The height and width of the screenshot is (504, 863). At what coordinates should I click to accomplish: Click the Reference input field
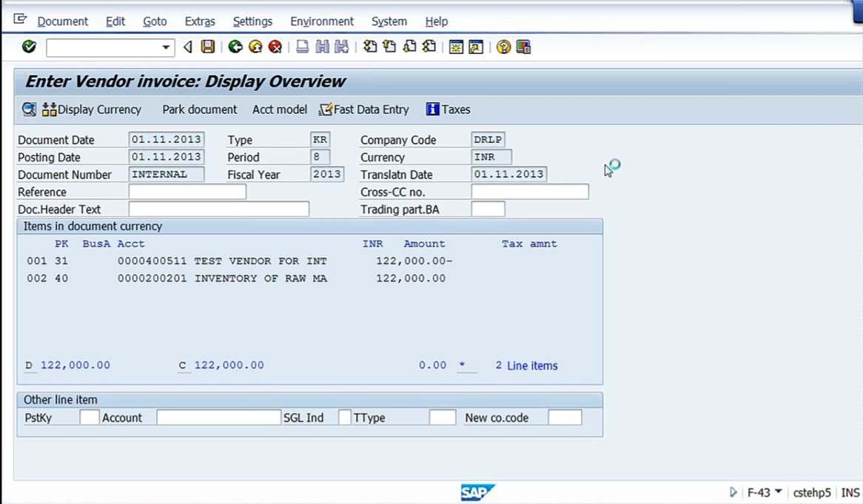click(188, 192)
